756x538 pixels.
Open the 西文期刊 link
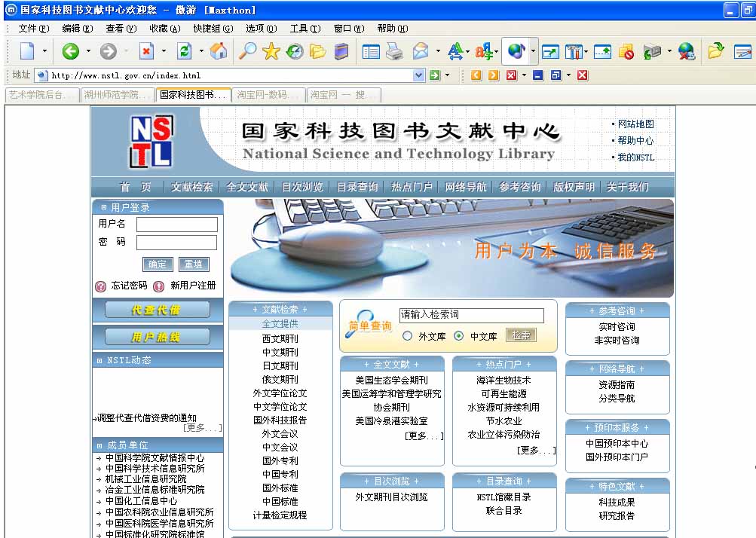point(280,339)
